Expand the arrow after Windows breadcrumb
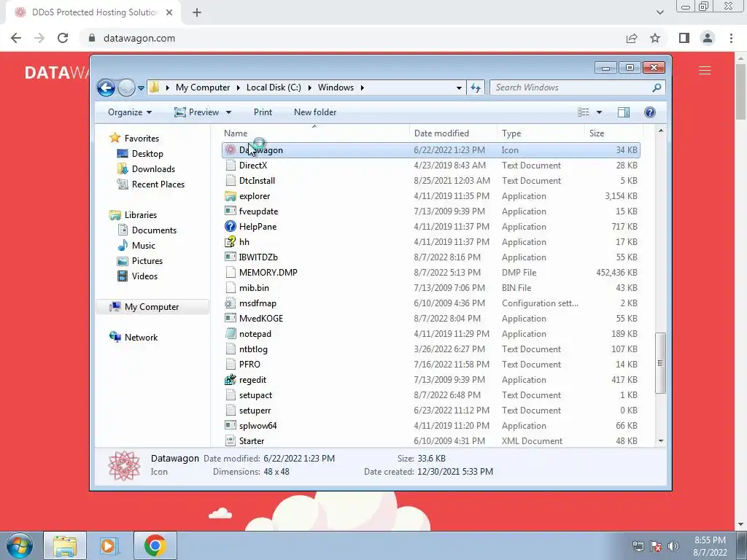Image resolution: width=747 pixels, height=560 pixels. pyautogui.click(x=363, y=88)
